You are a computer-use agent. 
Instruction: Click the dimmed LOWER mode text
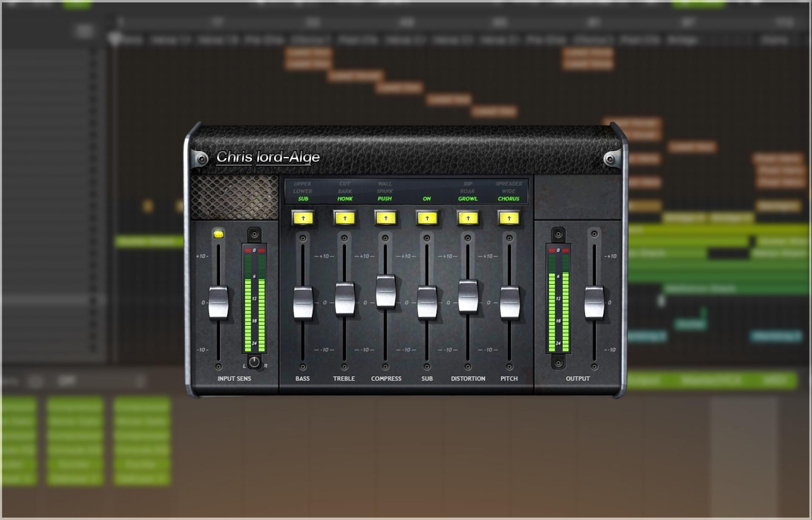pyautogui.click(x=303, y=191)
